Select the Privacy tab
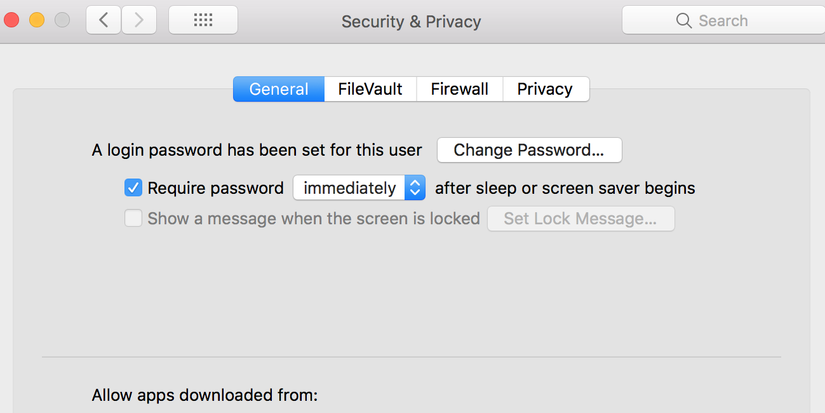The height and width of the screenshot is (413, 825). [546, 89]
